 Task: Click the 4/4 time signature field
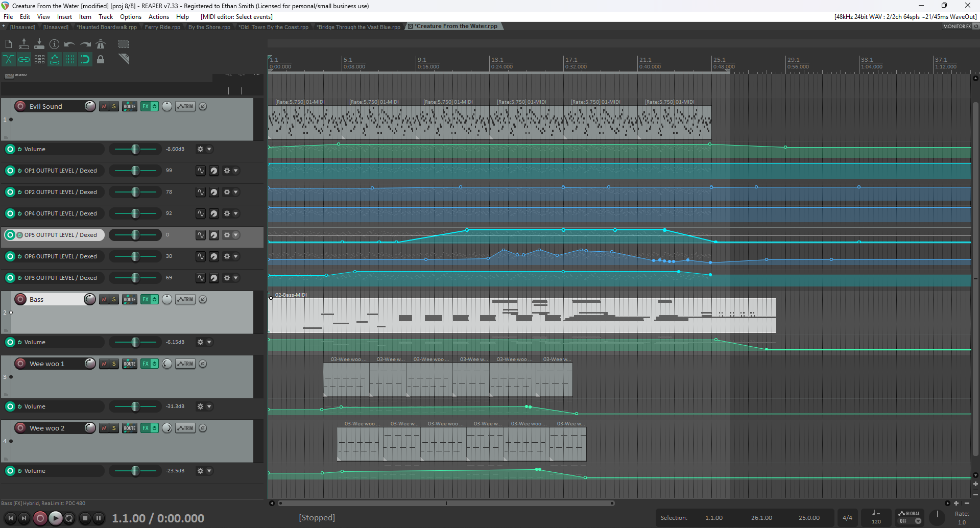coord(847,518)
